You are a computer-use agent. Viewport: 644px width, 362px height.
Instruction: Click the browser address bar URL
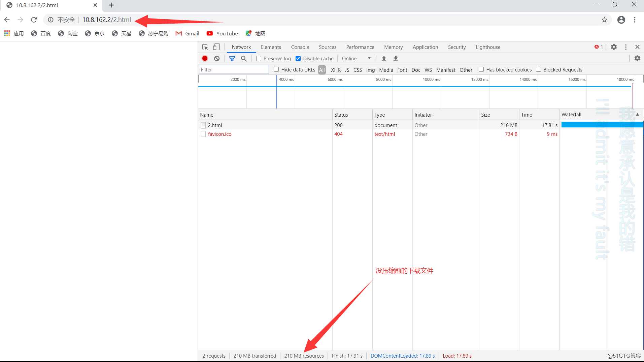point(107,20)
